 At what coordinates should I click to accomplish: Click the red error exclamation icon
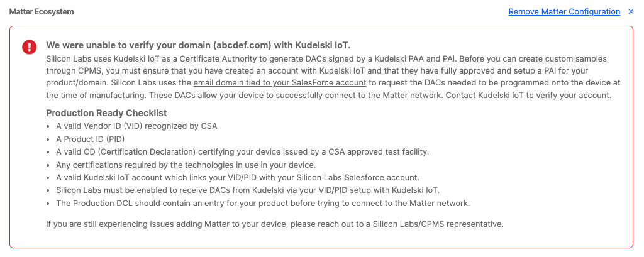[29, 47]
